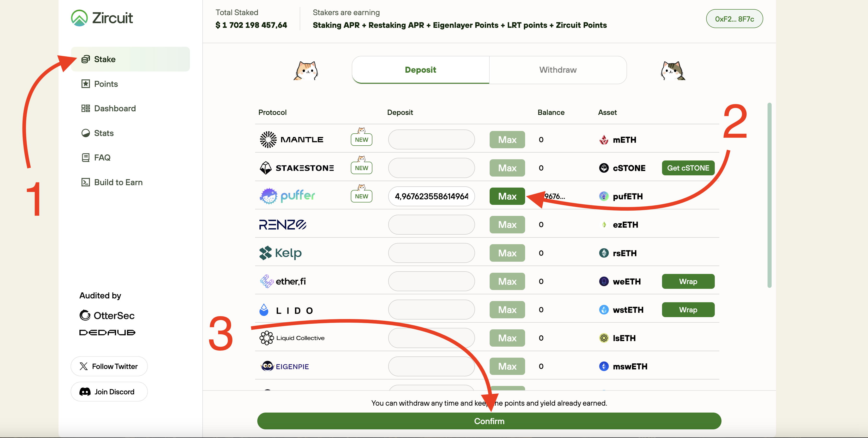Click the Puffer protocol fish logo
Image resolution: width=868 pixels, height=438 pixels.
(x=268, y=196)
